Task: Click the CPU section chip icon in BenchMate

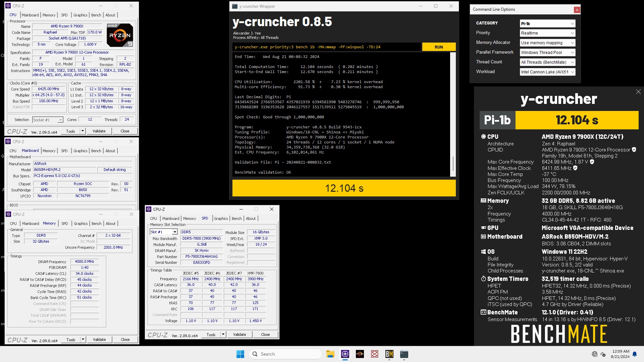Action: click(x=483, y=136)
